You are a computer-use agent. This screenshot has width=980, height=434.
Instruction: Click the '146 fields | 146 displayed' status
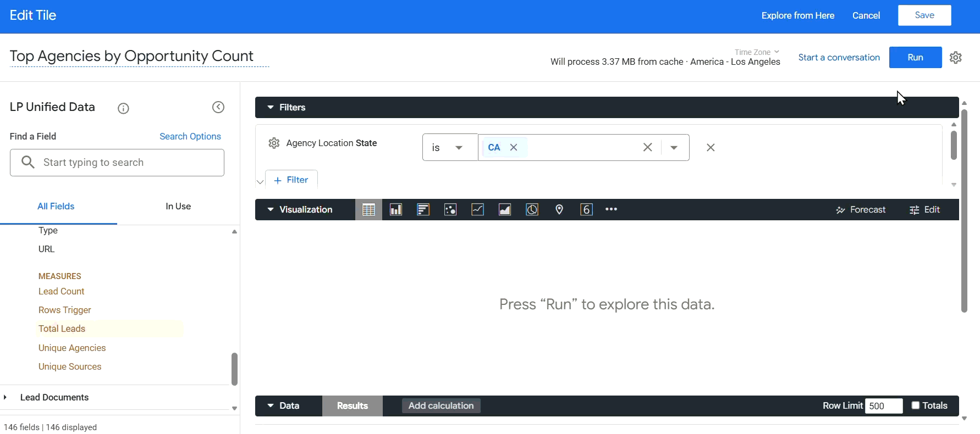pos(51,427)
